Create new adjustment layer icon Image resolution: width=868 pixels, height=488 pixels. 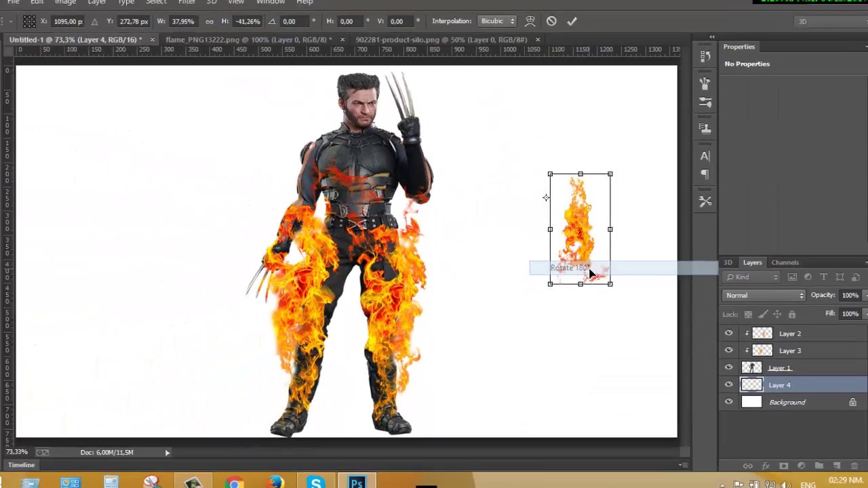pos(801,466)
